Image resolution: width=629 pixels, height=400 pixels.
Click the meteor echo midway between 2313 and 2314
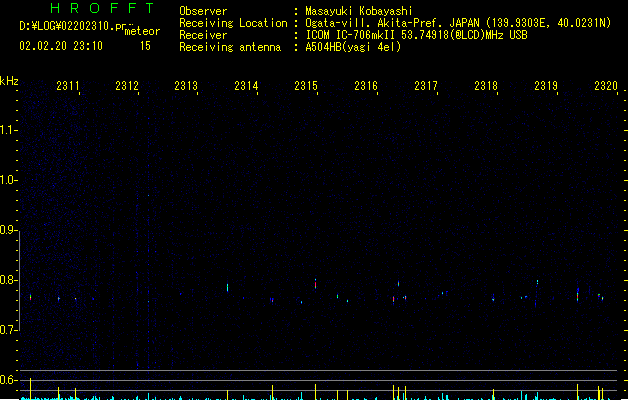tap(227, 288)
